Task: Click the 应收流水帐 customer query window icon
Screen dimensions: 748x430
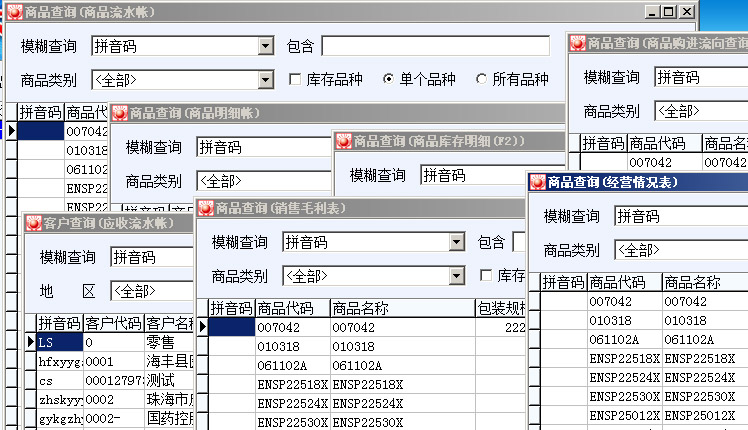Action: click(x=31, y=223)
